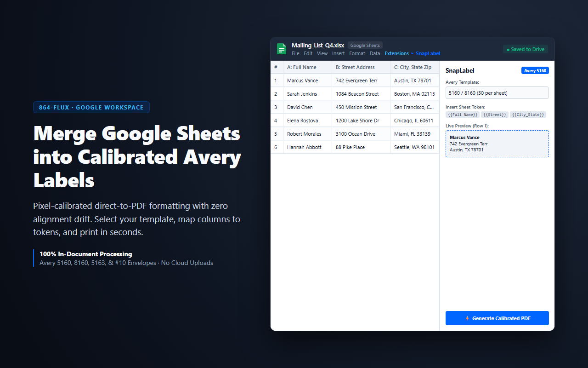This screenshot has width=588, height=368.
Task: Open the Extensions menu
Action: (396, 53)
